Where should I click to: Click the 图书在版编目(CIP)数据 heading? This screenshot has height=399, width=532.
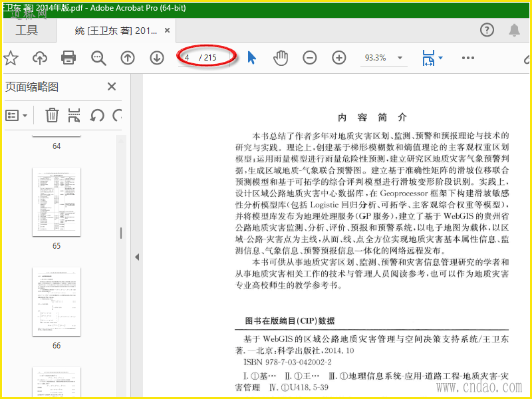[x=290, y=321]
